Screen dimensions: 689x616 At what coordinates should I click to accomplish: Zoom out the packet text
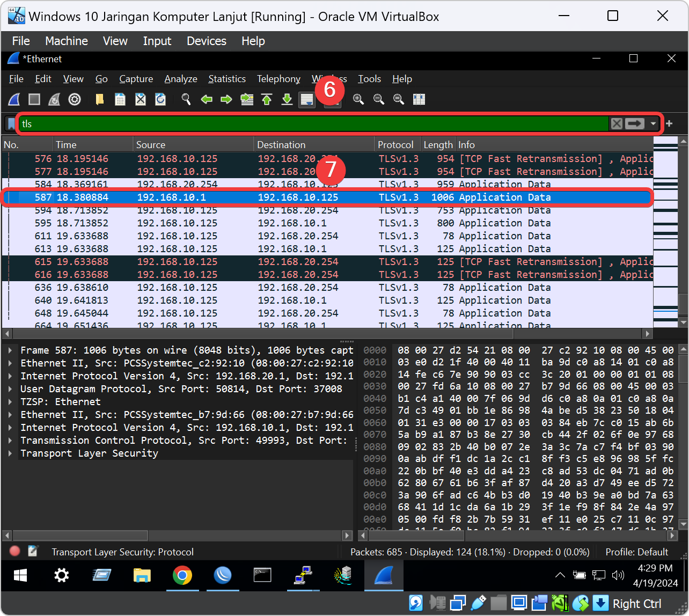(x=379, y=99)
